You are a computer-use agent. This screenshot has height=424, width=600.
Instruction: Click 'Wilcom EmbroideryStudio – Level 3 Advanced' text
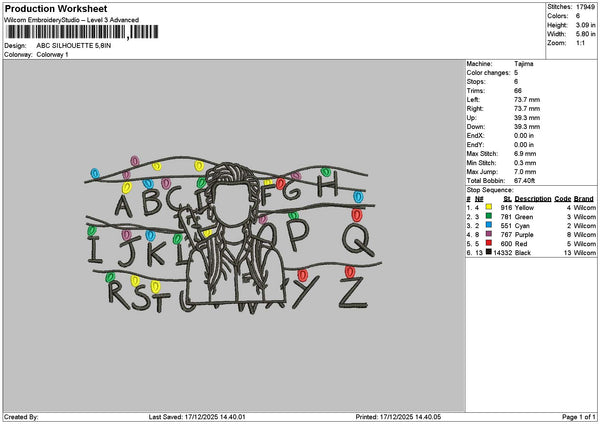click(72, 20)
